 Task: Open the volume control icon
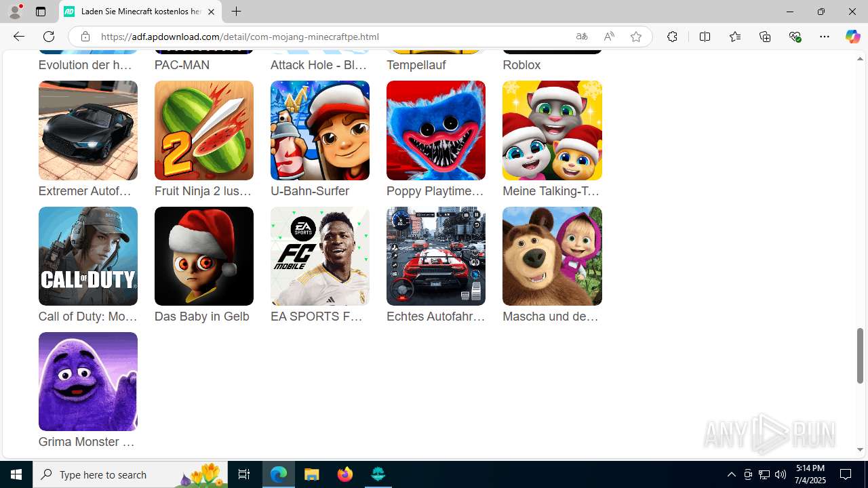[781, 474]
